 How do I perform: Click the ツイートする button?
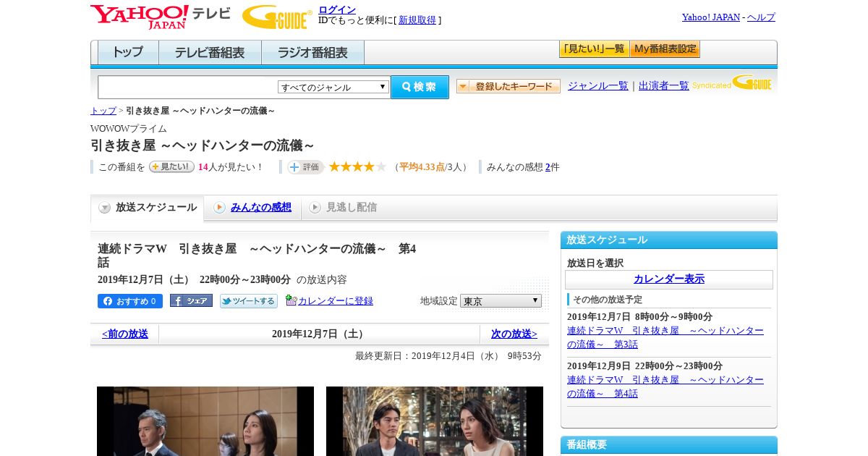click(x=249, y=301)
